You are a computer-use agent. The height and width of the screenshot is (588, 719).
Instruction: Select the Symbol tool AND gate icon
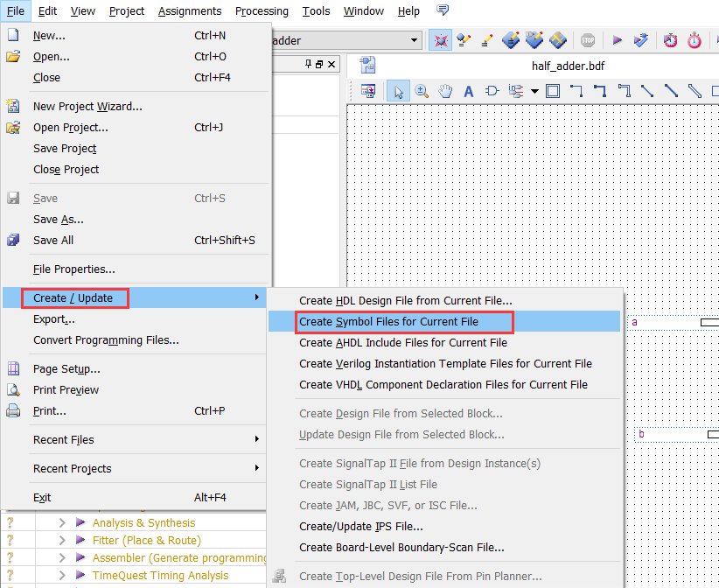(x=492, y=91)
